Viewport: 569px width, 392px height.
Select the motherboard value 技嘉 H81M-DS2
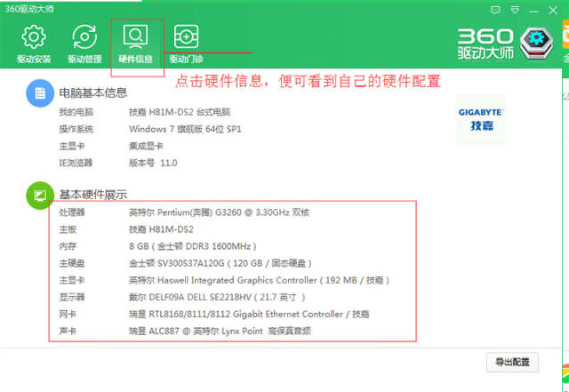[161, 229]
